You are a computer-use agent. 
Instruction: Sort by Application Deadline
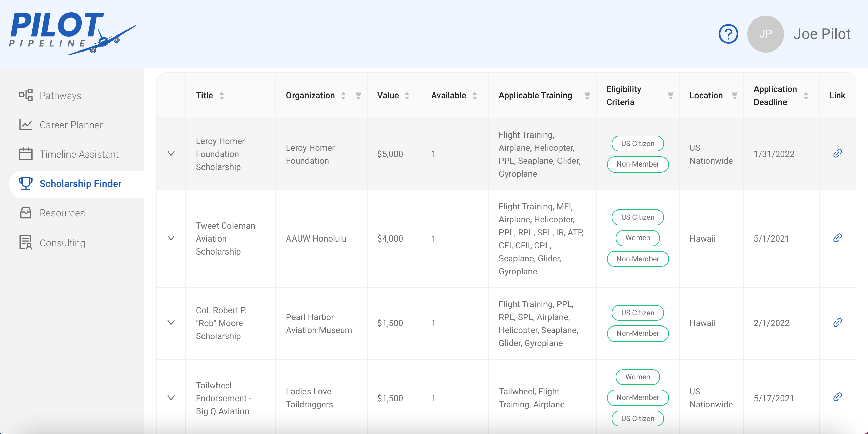(x=806, y=96)
